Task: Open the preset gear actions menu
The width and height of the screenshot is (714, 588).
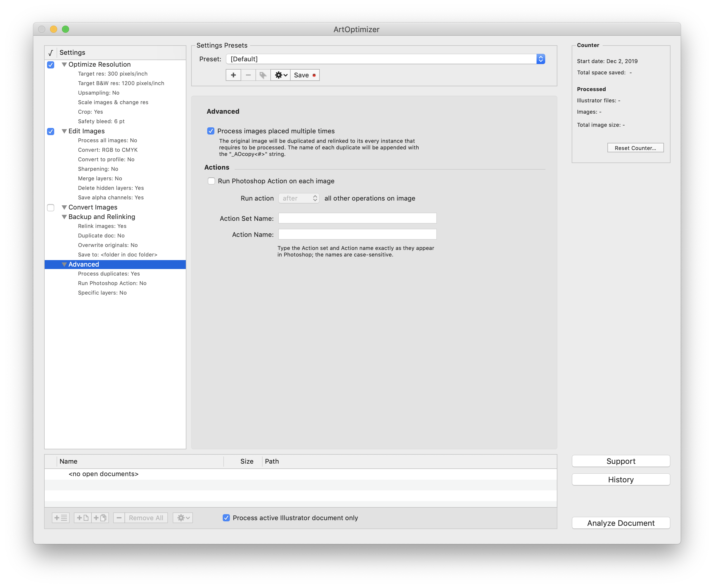Action: (280, 75)
